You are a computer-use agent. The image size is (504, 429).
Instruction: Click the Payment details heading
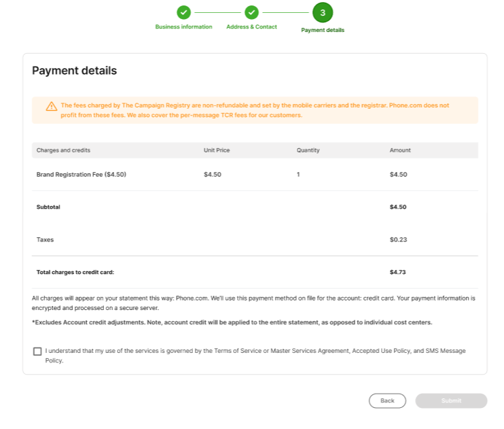75,71
